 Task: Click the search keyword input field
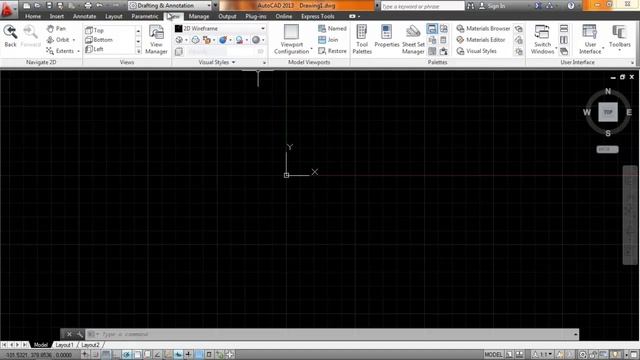[x=422, y=6]
